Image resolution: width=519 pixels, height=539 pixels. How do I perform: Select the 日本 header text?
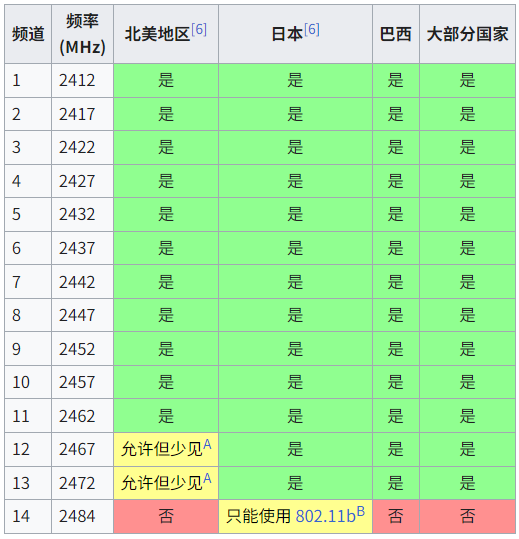(x=287, y=34)
